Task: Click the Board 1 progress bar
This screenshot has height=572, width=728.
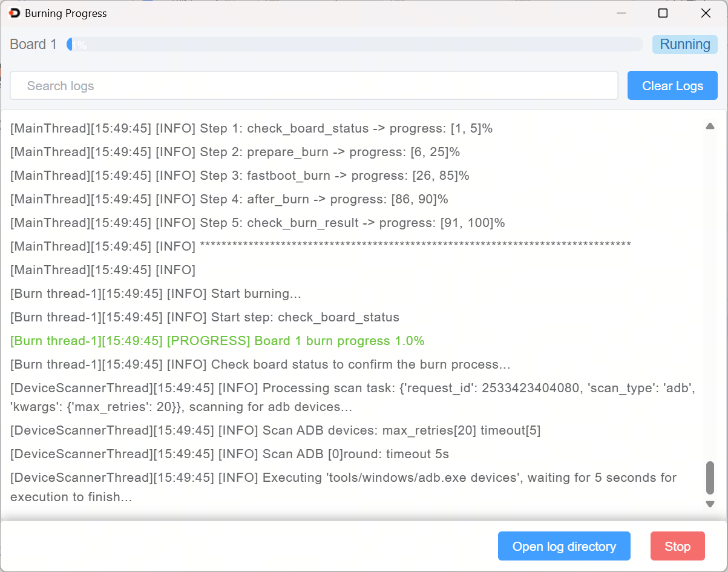Action: (355, 44)
